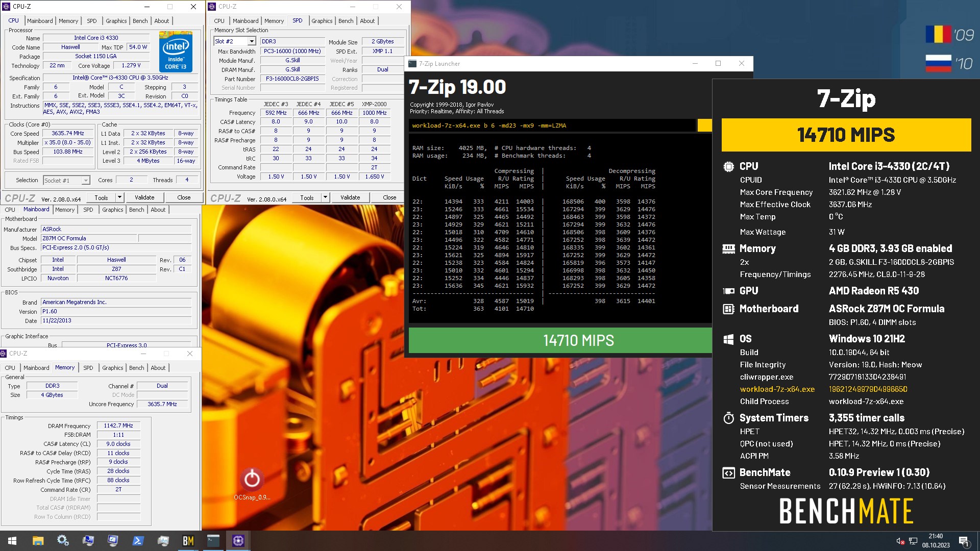
Task: Click Validate in CPU-Z processor window
Action: click(x=144, y=197)
